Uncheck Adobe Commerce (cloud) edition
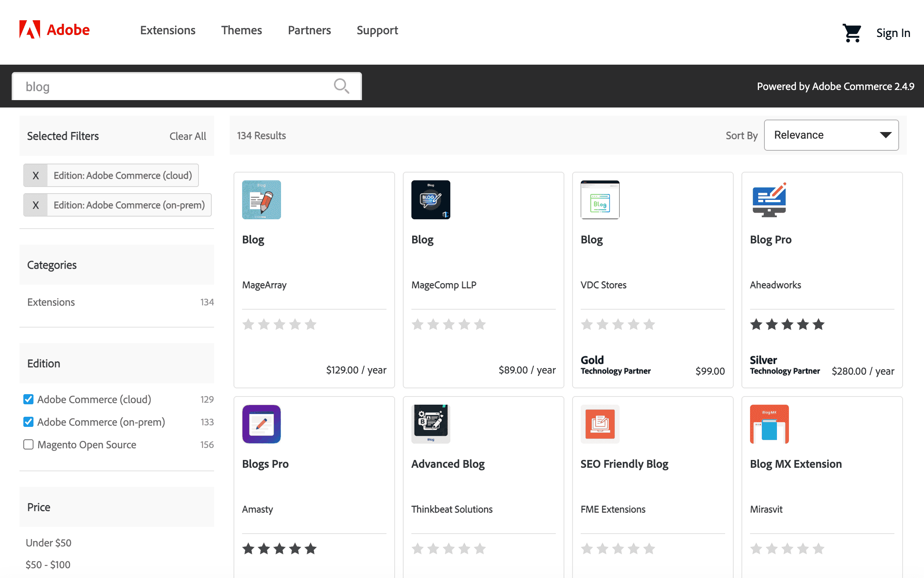Viewport: 924px width, 578px height. pos(28,399)
